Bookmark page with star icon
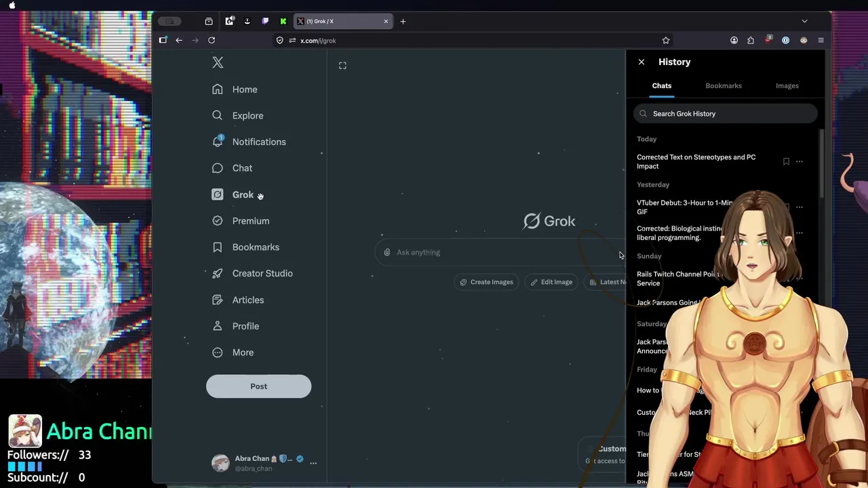This screenshot has width=868, height=488. (666, 41)
